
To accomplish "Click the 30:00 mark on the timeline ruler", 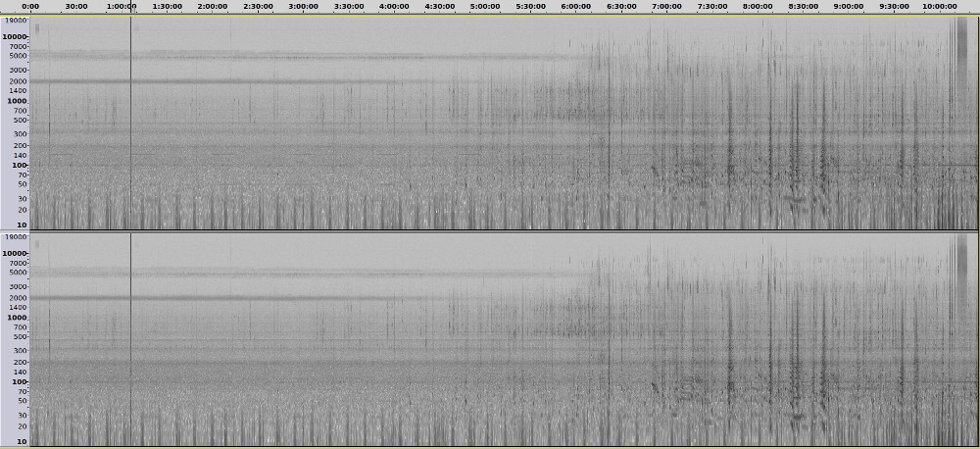I will click(74, 6).
